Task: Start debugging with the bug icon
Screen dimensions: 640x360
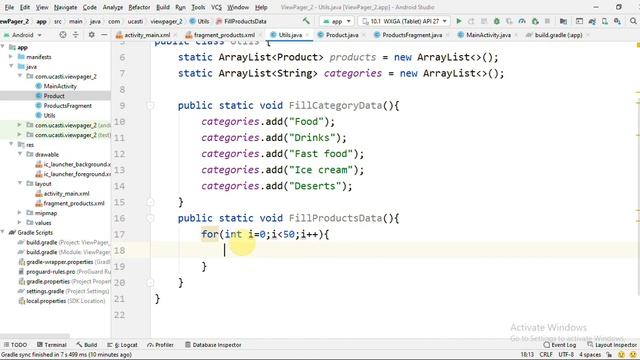Action: [x=497, y=21]
